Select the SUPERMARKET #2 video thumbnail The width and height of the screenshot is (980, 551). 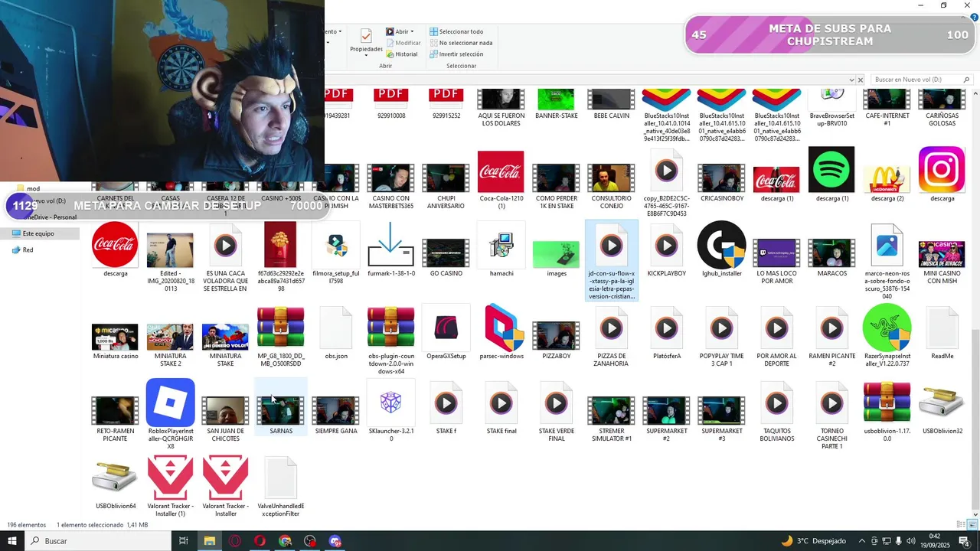666,410
